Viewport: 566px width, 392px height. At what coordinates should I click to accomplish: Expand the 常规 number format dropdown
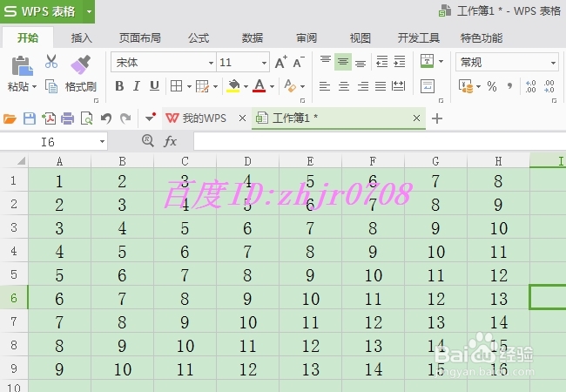(x=553, y=63)
